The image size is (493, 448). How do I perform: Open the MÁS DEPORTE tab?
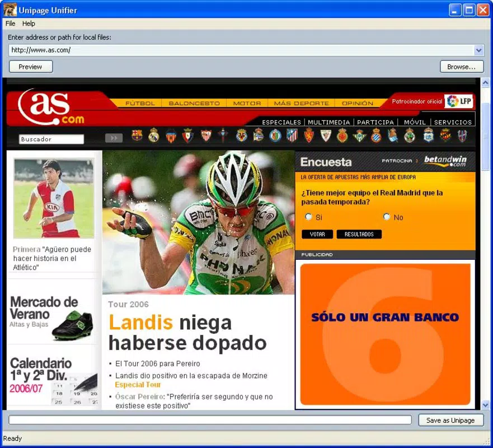point(301,103)
